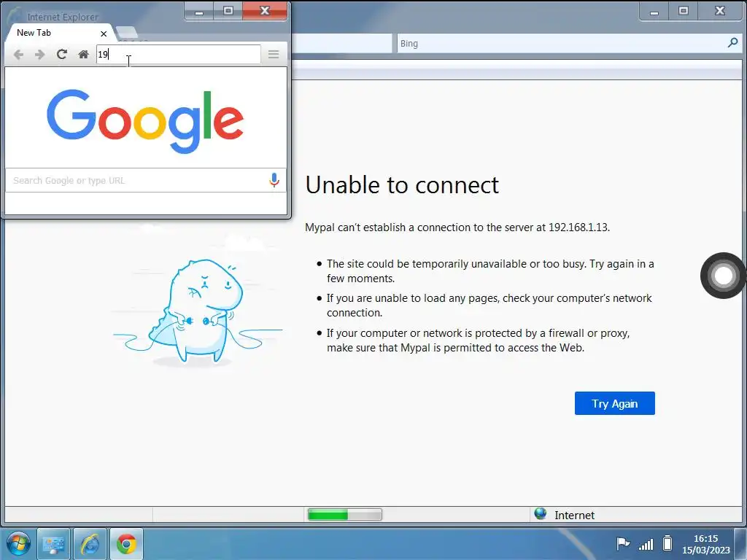Click the floating circular assistive button
The width and height of the screenshot is (747, 560).
723,275
